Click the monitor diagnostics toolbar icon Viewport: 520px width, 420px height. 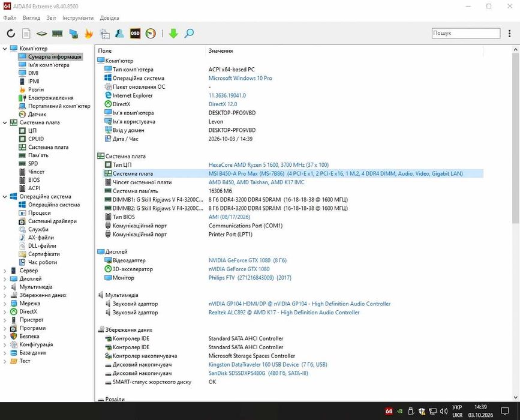(x=74, y=34)
